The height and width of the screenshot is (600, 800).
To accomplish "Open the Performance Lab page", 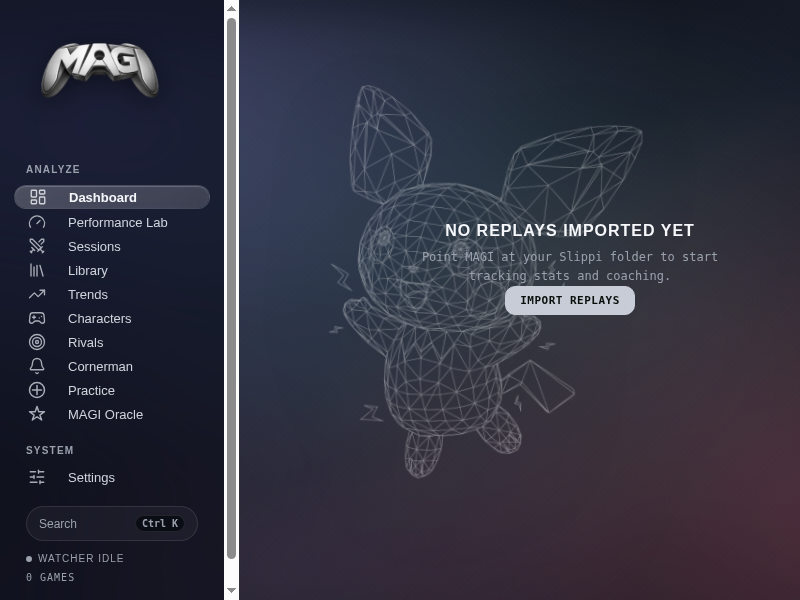I will pyautogui.click(x=112, y=222).
